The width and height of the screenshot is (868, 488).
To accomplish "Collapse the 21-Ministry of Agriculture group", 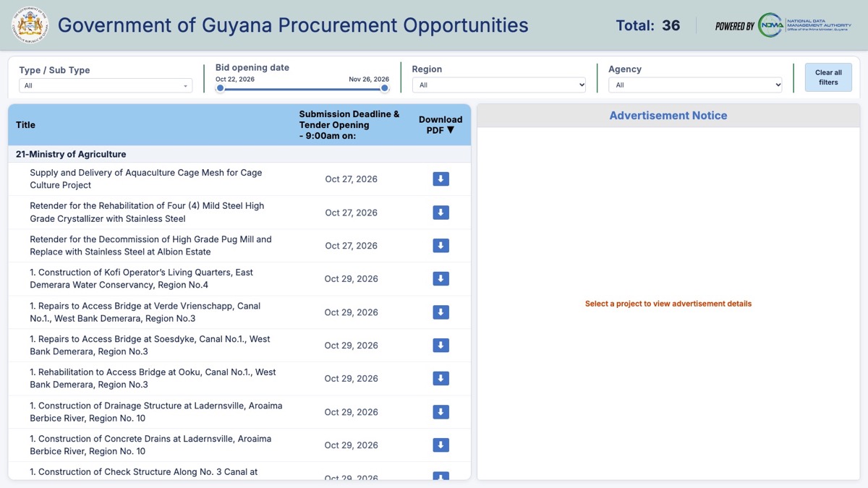I will pos(239,154).
